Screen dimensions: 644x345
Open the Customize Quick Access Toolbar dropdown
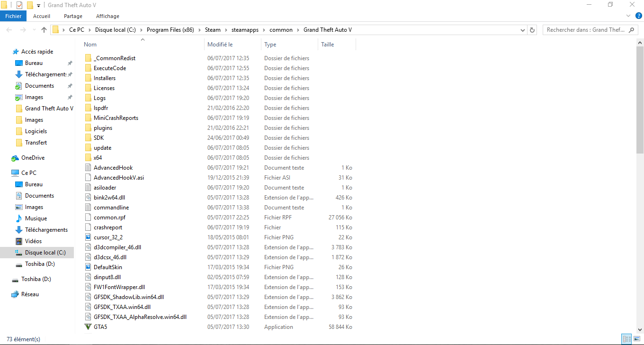(x=38, y=5)
